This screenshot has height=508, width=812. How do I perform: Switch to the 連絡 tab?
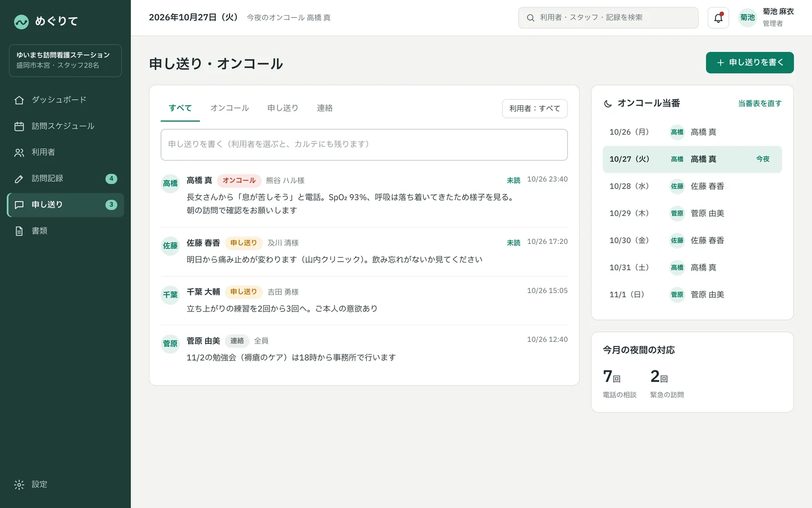pos(325,108)
